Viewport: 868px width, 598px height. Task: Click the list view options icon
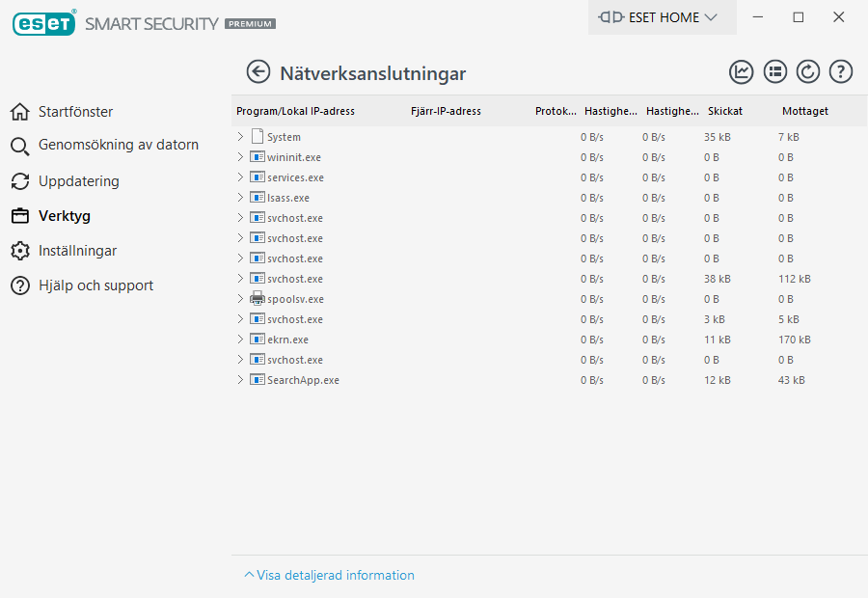[x=775, y=71]
